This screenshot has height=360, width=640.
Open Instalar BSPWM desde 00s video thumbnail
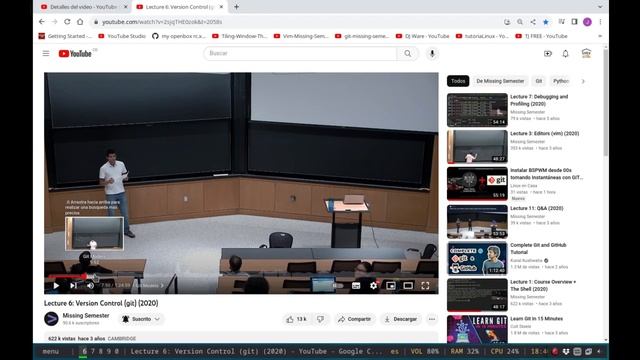pos(477,184)
